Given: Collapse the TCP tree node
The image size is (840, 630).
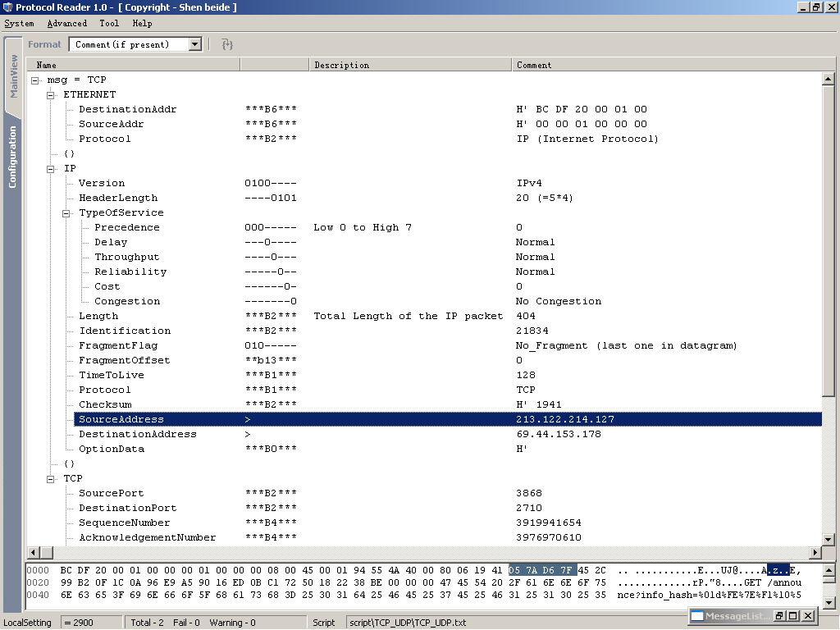Looking at the screenshot, I should 51,479.
